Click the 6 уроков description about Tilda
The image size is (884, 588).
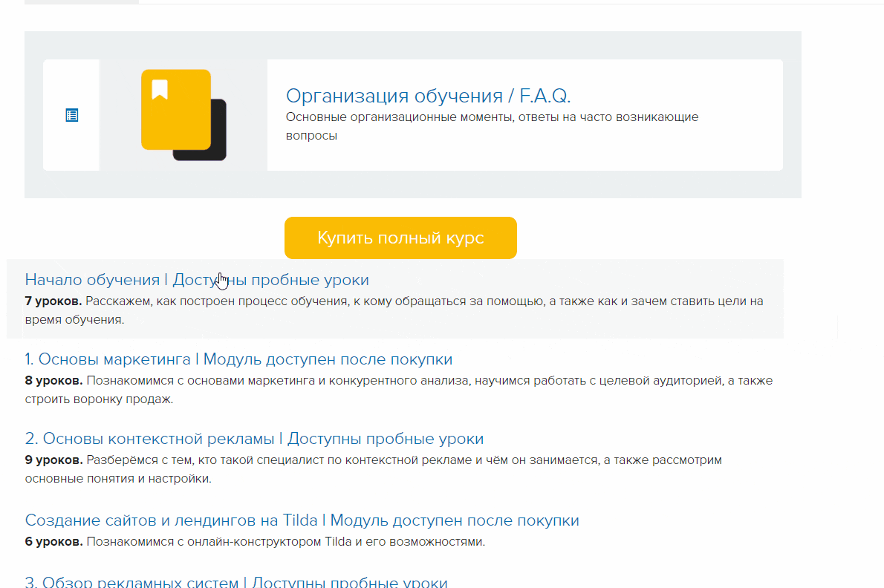click(255, 542)
